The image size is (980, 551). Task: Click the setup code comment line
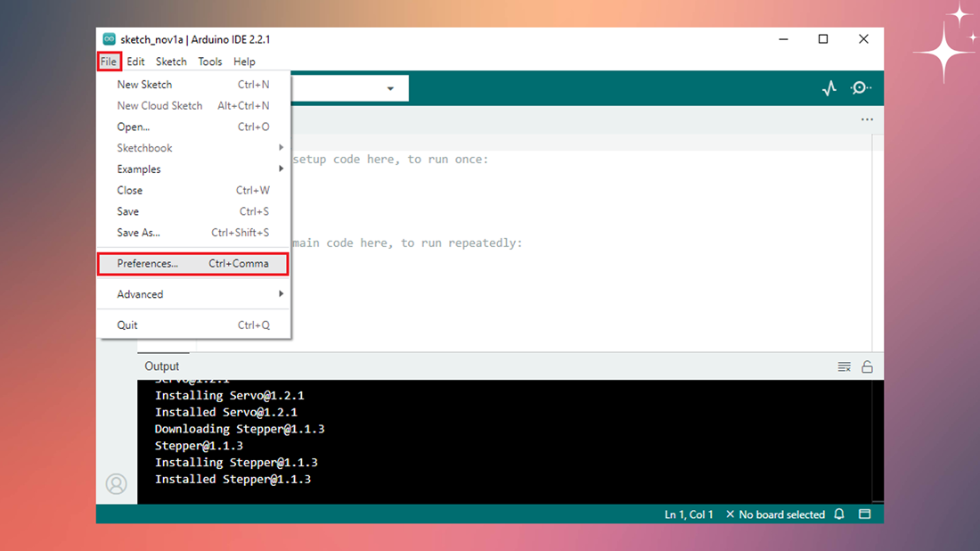(390, 160)
